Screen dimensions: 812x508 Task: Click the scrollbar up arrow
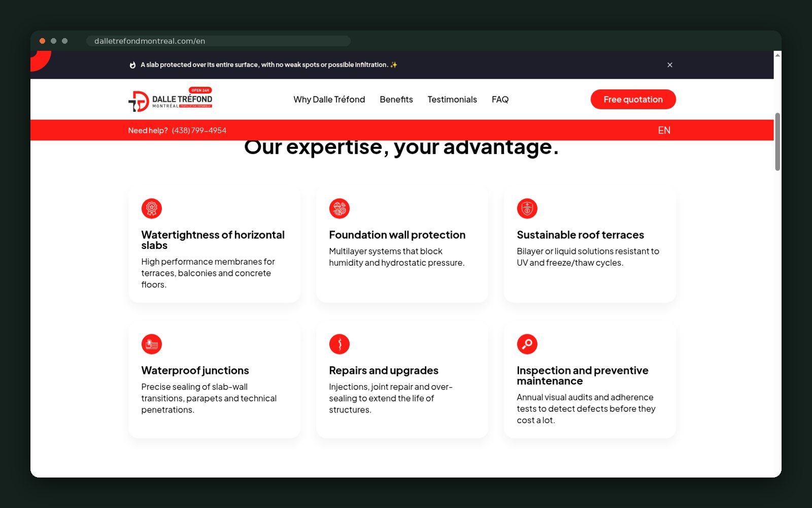coord(777,55)
